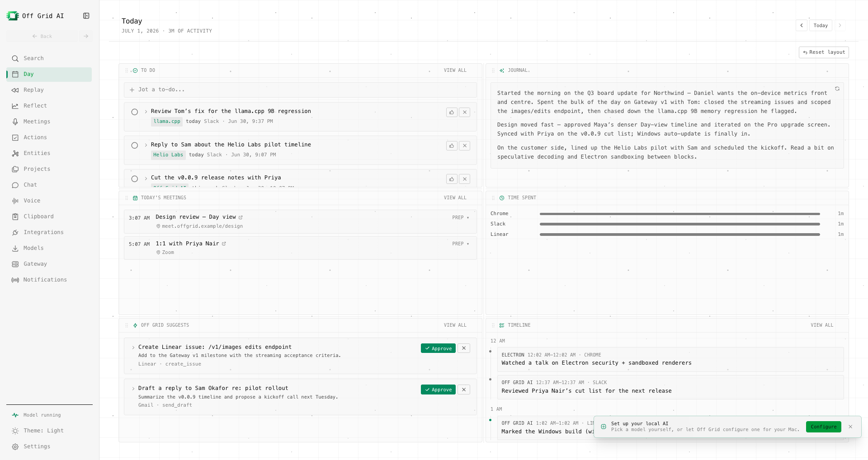Screen dimensions: 868x460
Task: Thumbs up the Review Tom's fix to-do
Action: click(x=452, y=112)
